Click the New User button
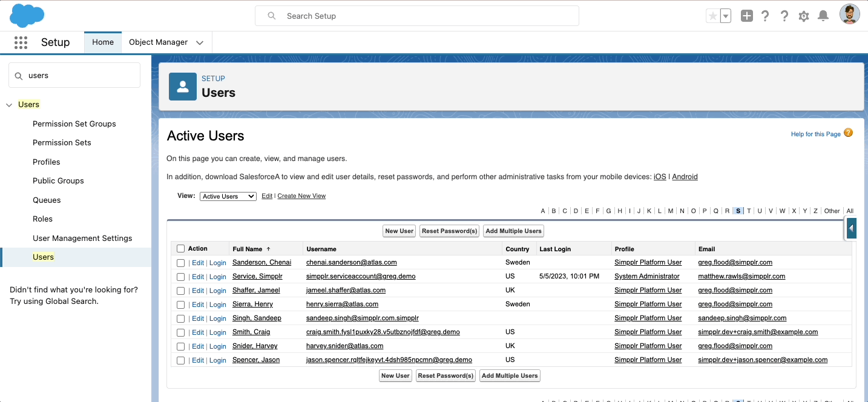 [x=399, y=231]
